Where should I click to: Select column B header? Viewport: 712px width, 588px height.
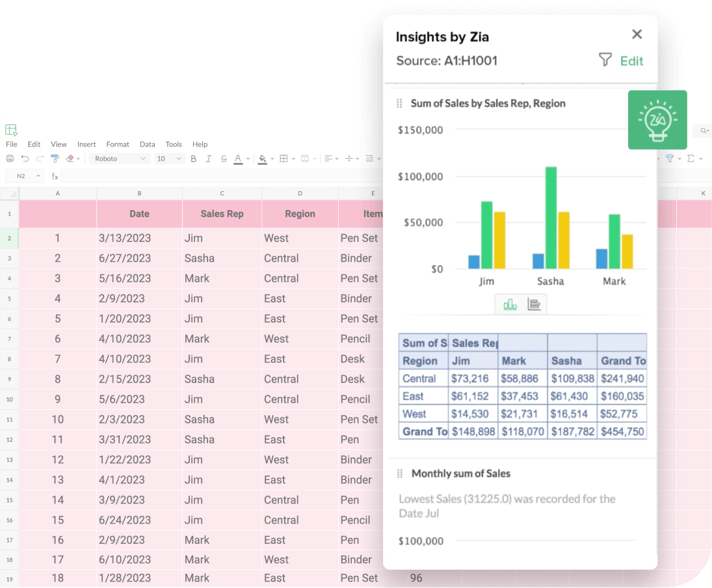coord(139,194)
